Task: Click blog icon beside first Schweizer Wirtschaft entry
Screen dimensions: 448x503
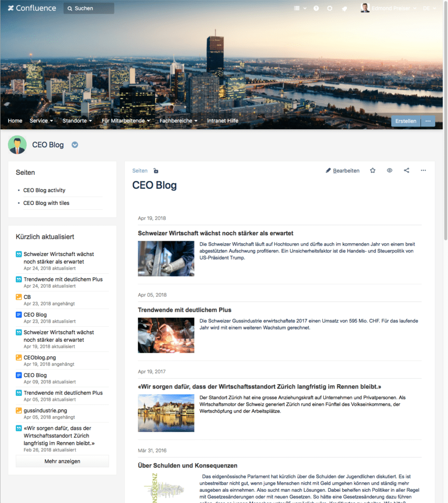Action: (x=19, y=254)
